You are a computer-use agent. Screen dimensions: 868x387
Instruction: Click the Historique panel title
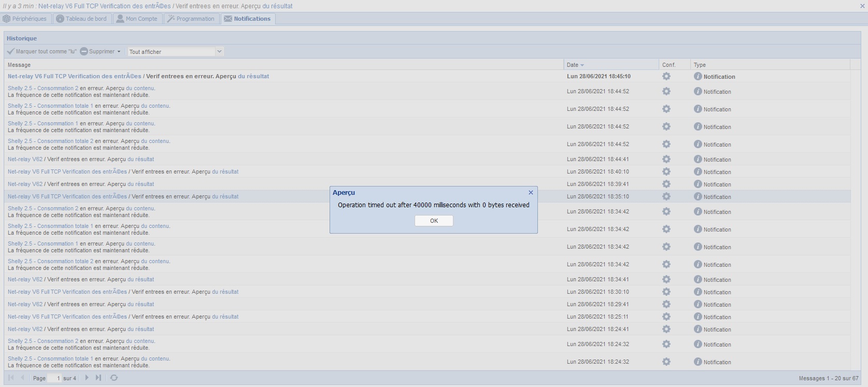22,38
